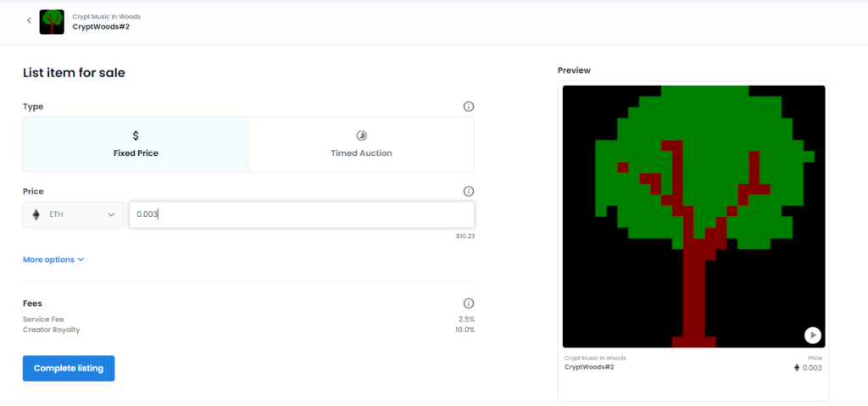Show info about Price field
Image resolution: width=868 pixels, height=406 pixels.
coord(468,191)
